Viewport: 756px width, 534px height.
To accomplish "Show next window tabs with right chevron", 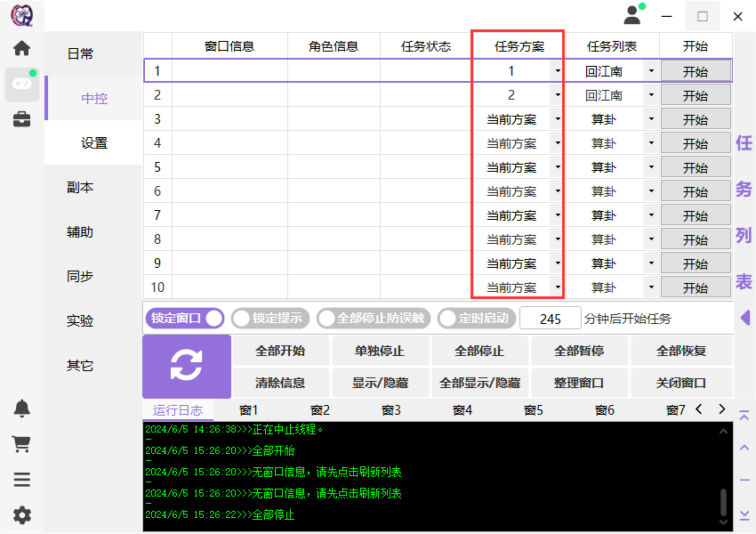I will point(722,409).
